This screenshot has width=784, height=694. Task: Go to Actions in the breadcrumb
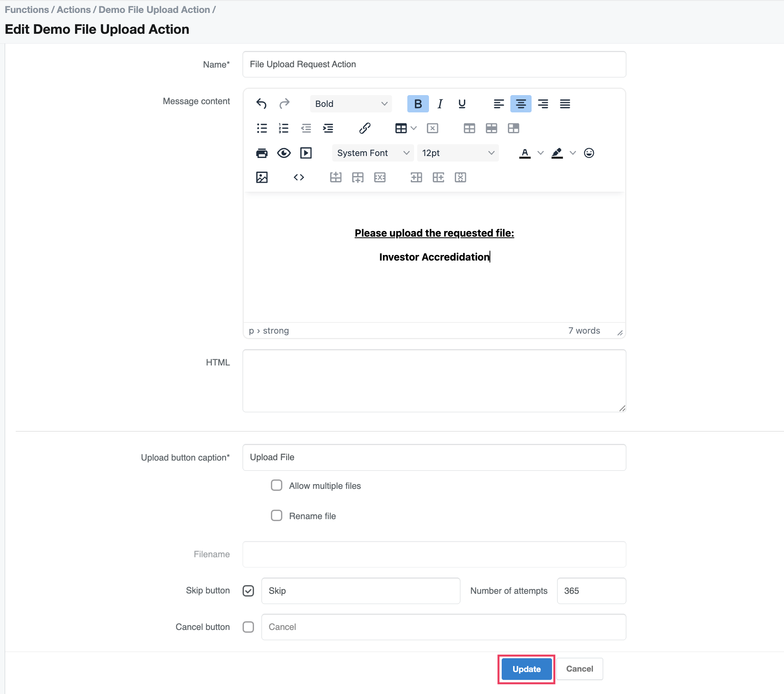74,10
